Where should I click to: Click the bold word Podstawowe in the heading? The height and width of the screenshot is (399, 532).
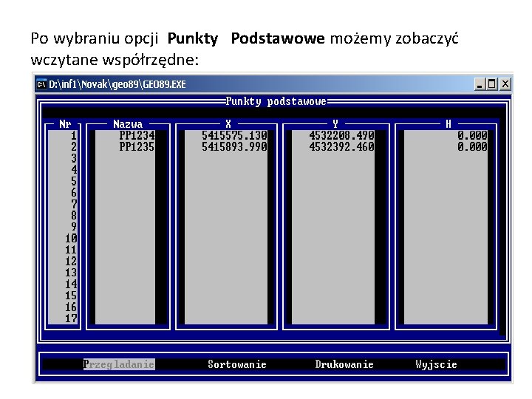tap(278, 38)
